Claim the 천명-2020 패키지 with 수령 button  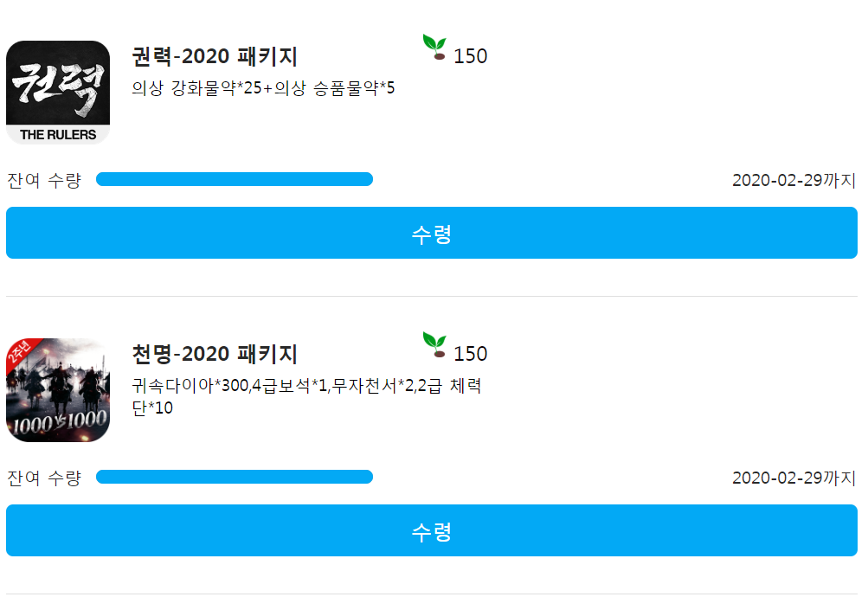pos(432,530)
